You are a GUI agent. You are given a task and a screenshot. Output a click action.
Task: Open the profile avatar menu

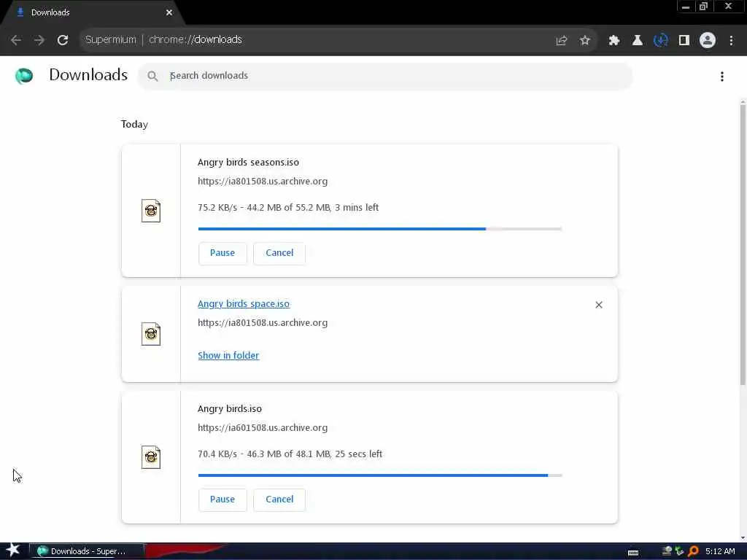708,41
